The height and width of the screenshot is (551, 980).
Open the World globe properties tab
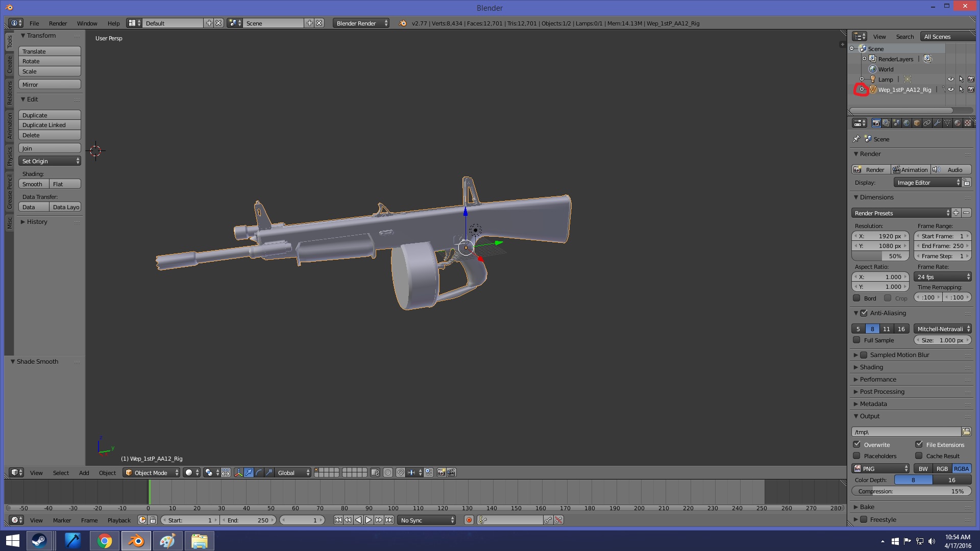[x=906, y=123]
